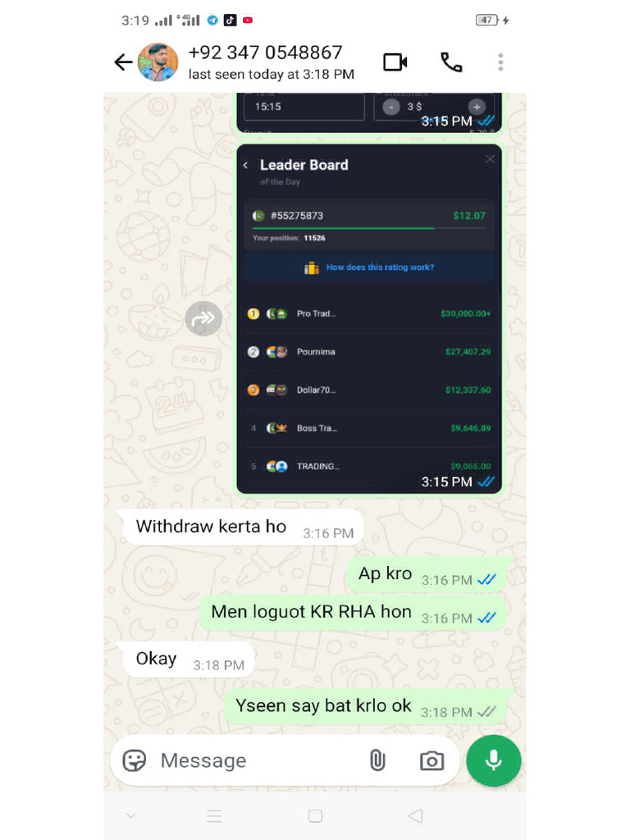Tap the Message input field

[x=257, y=760]
